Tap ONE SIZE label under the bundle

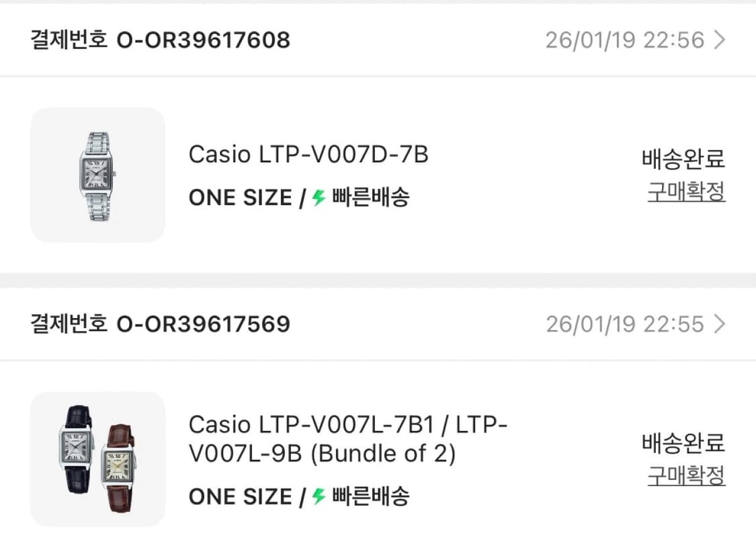click(x=240, y=498)
